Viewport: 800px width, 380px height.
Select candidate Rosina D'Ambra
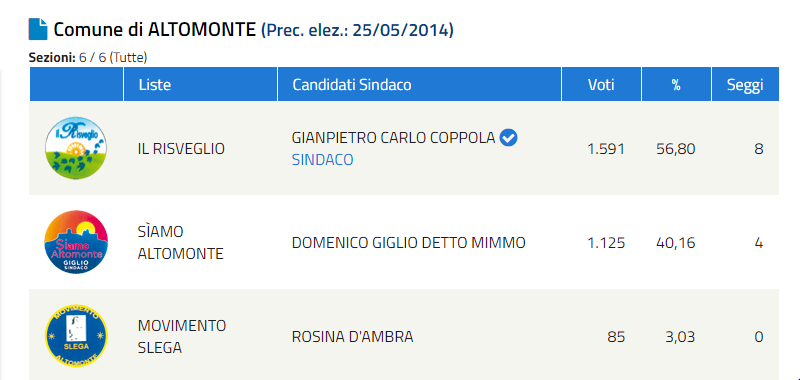[x=352, y=337]
